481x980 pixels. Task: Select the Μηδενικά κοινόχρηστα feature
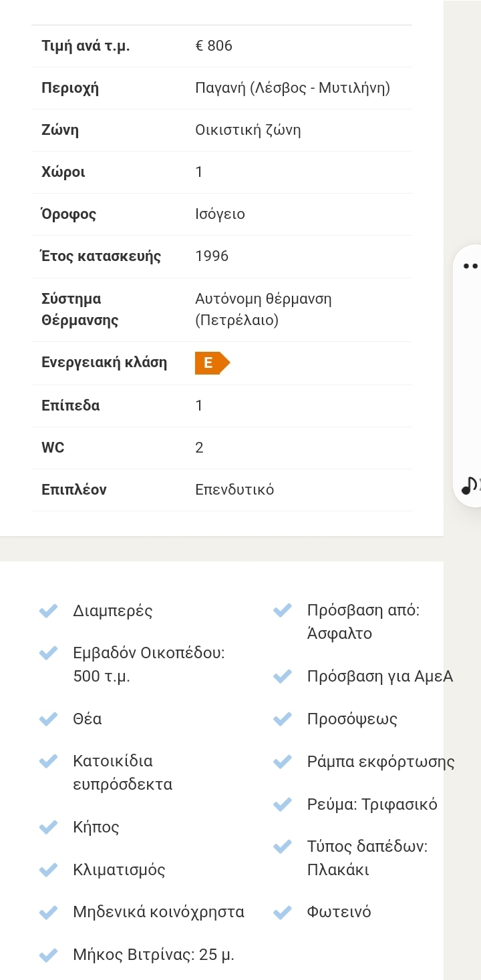(x=158, y=912)
